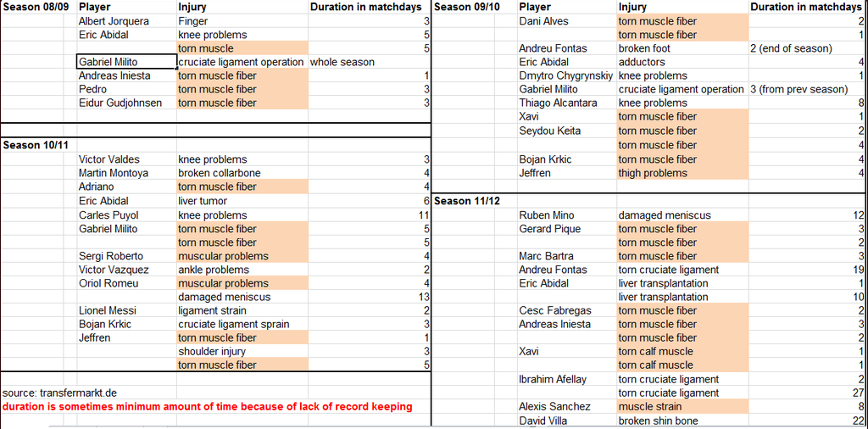Select the Season 09/10 header cell
This screenshot has width=868, height=429.
pyautogui.click(x=475, y=7)
